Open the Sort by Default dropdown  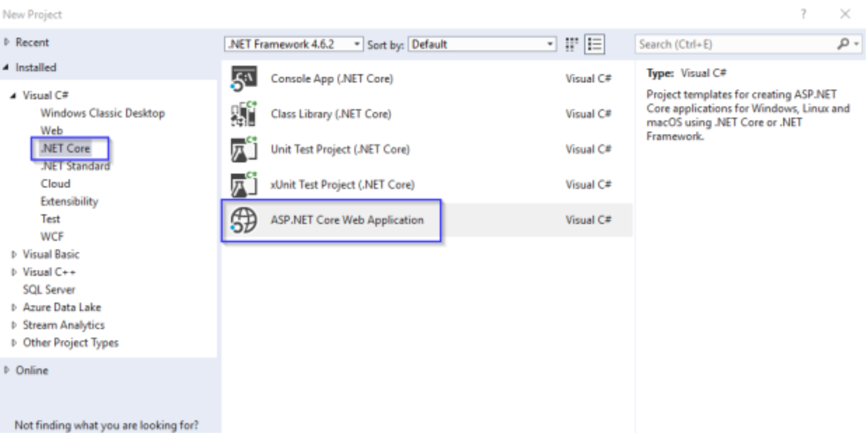(482, 44)
